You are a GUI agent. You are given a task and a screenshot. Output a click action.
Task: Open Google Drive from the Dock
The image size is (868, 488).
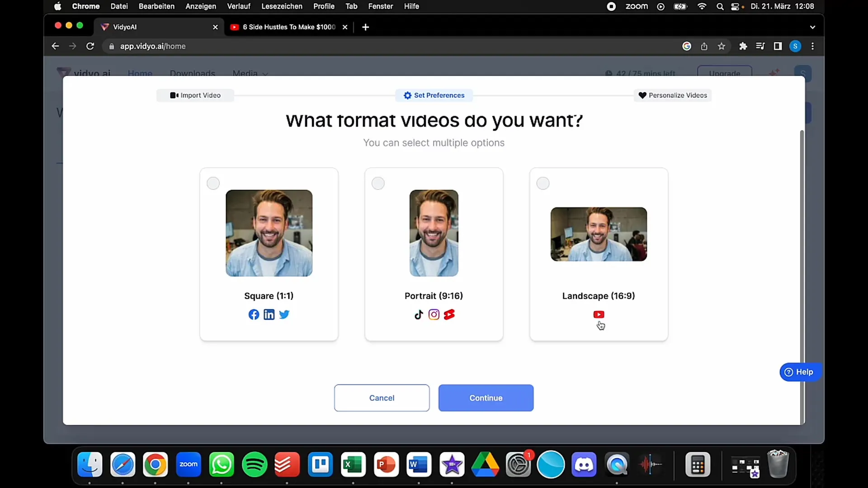485,465
